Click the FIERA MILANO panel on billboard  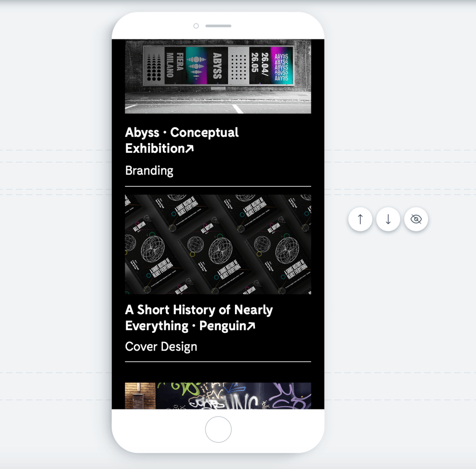coord(175,65)
